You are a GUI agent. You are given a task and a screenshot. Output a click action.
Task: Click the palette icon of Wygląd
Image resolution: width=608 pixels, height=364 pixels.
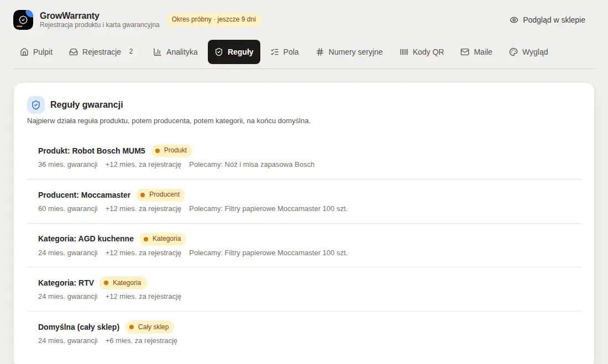(513, 52)
